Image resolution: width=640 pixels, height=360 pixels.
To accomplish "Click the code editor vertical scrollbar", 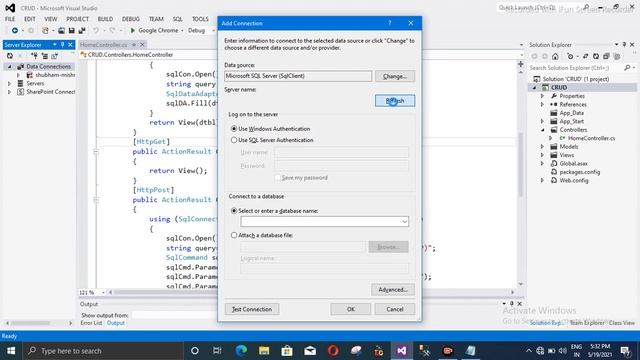I will pos(520,163).
